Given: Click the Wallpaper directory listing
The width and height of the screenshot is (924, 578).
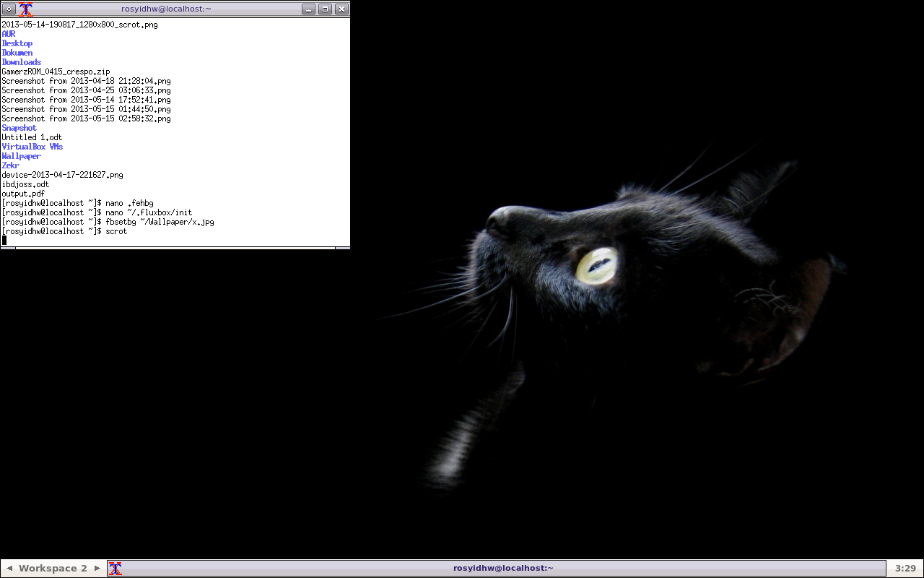Looking at the screenshot, I should pos(21,155).
